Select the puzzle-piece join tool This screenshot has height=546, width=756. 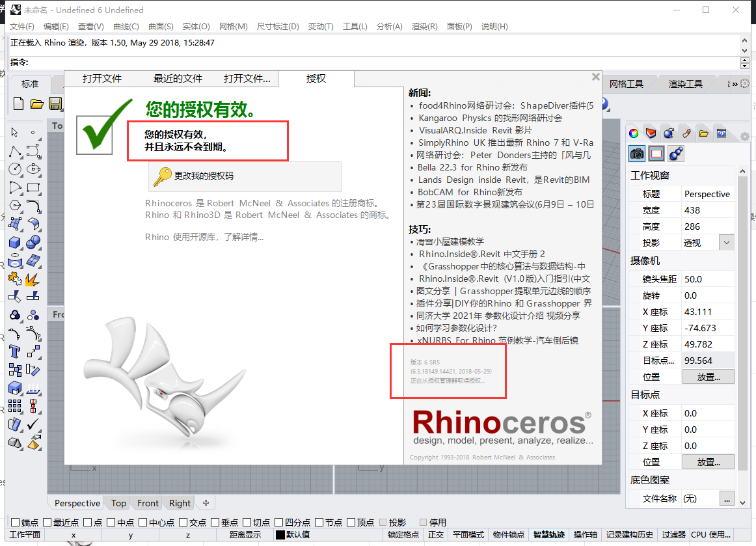(x=15, y=279)
